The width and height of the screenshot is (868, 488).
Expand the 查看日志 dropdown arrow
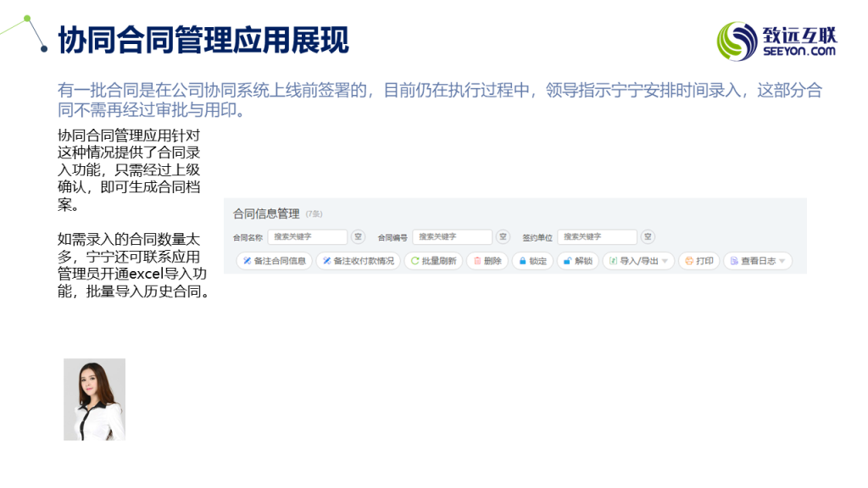pos(782,261)
